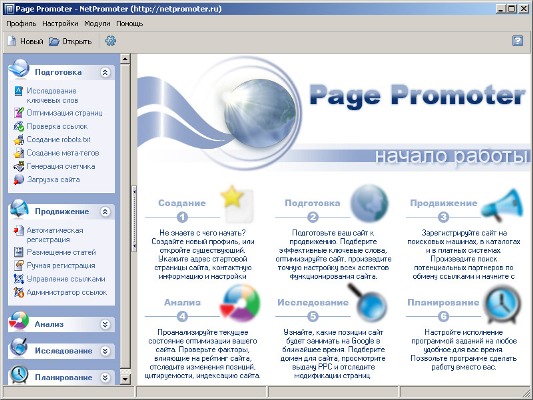The image size is (533, 400).
Task: Click the Автоматическая регистрация icon
Action: (x=19, y=230)
